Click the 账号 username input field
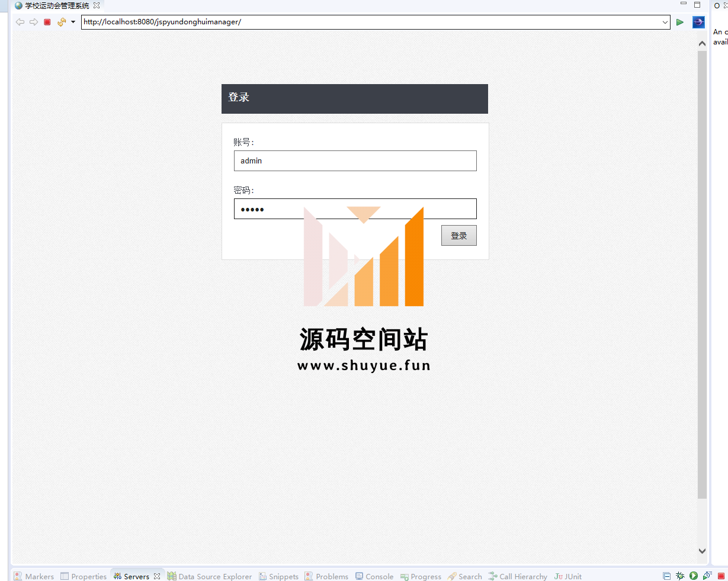The height and width of the screenshot is (581, 728). [x=355, y=161]
